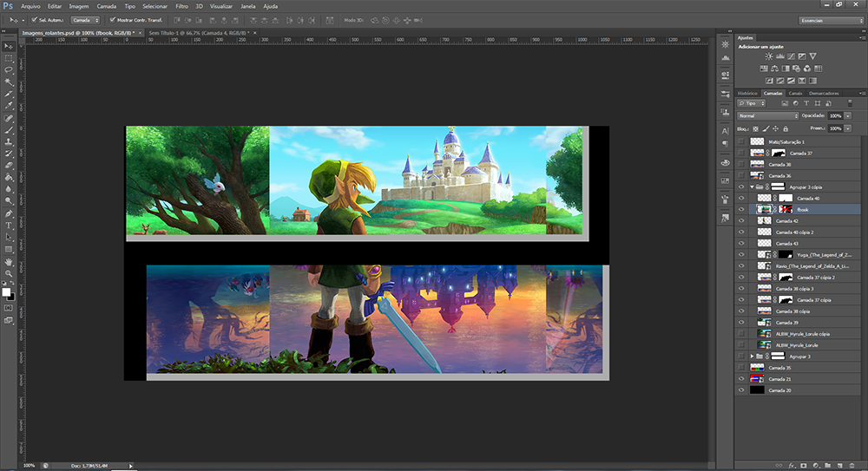Add a Vibrance adjustment
The height and width of the screenshot is (471, 868).
pyautogui.click(x=812, y=56)
